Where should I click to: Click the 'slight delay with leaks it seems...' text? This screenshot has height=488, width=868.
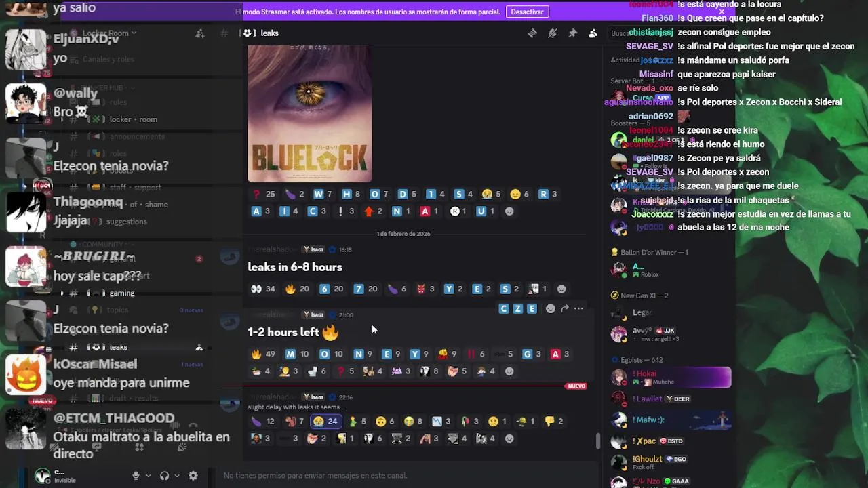click(x=296, y=407)
